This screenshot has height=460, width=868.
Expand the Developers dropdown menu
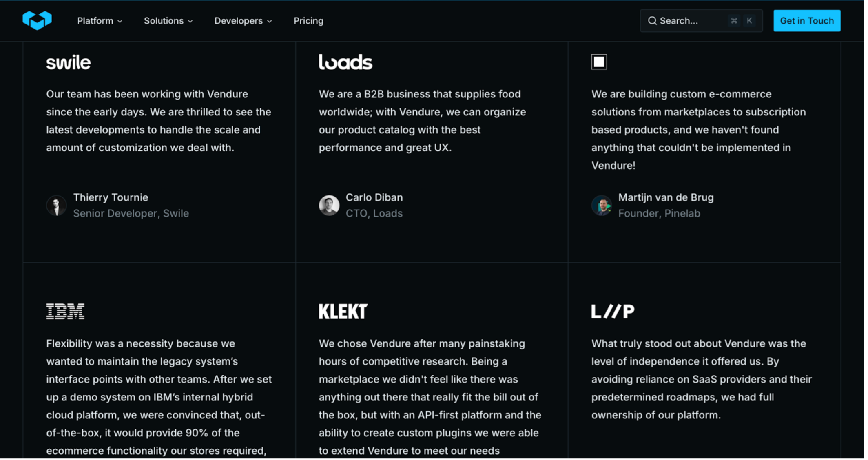[x=243, y=21]
